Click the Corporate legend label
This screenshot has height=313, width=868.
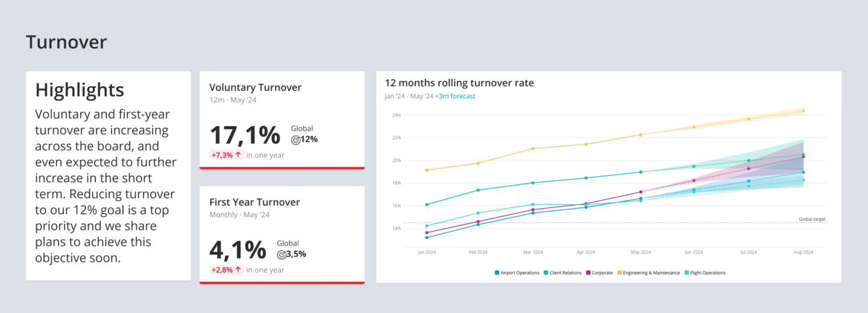click(x=602, y=273)
